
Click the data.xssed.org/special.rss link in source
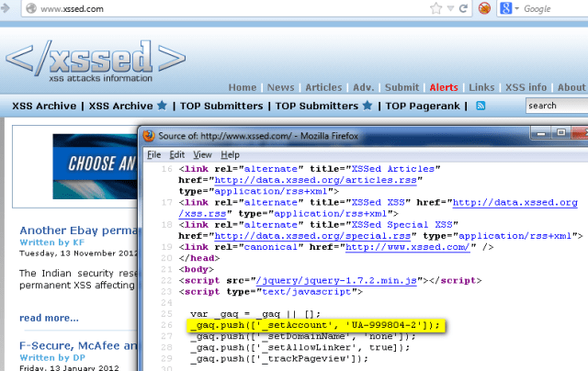coord(312,236)
